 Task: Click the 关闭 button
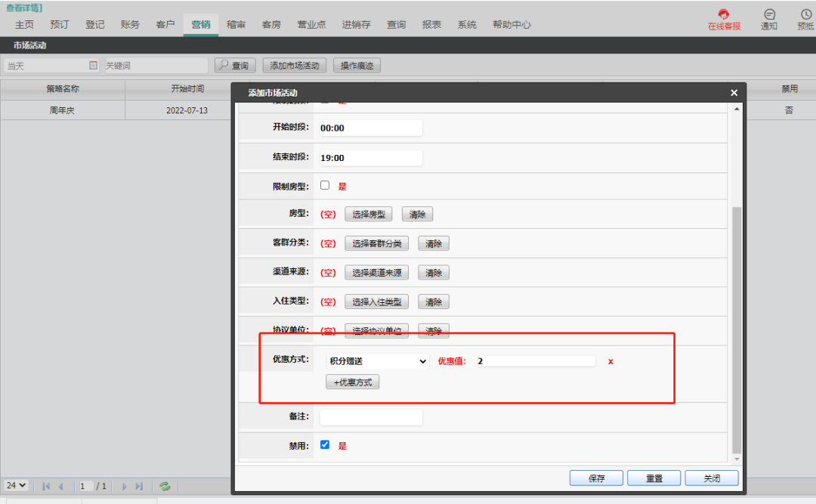712,478
